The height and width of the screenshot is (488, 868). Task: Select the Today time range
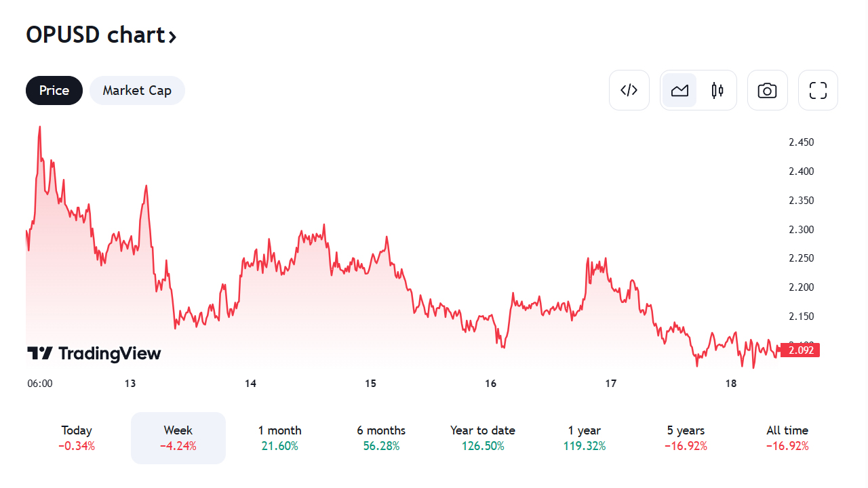[77, 438]
